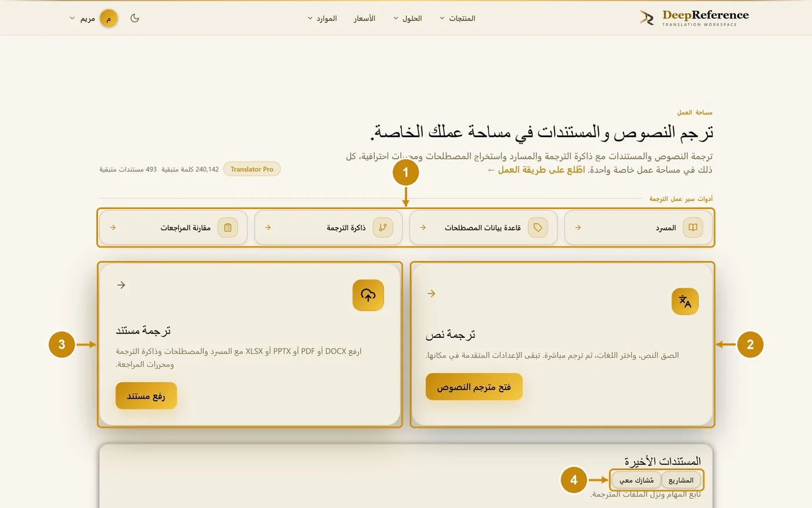Open the المنتجات dropdown menu
Screen dimensions: 812x508
[457, 19]
